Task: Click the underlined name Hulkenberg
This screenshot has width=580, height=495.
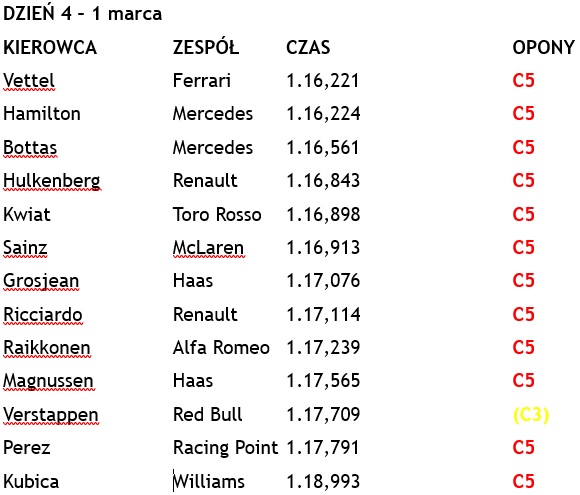Action: 52,181
